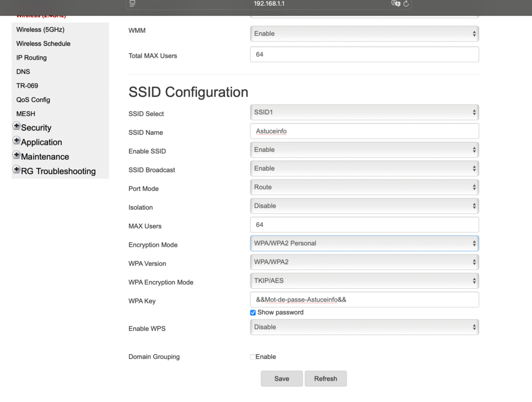Open the WMM dropdown
532x402 pixels.
tap(364, 34)
